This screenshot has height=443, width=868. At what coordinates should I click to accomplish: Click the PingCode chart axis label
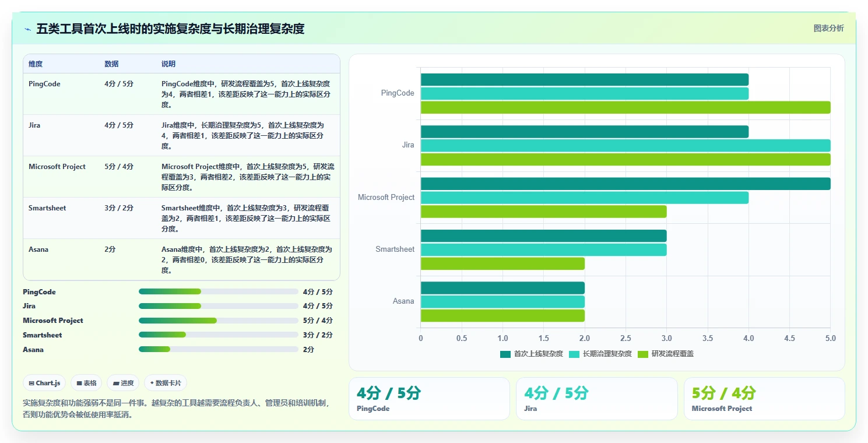tap(398, 93)
